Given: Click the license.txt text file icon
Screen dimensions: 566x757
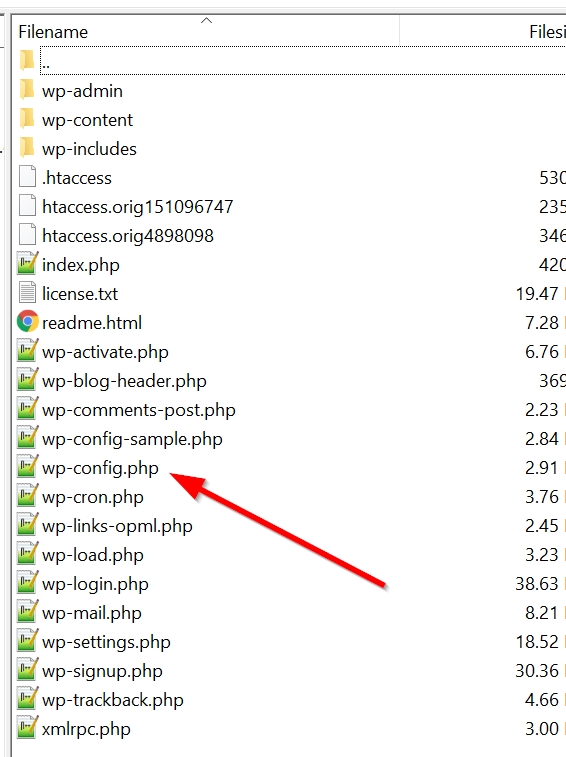Looking at the screenshot, I should pyautogui.click(x=27, y=293).
